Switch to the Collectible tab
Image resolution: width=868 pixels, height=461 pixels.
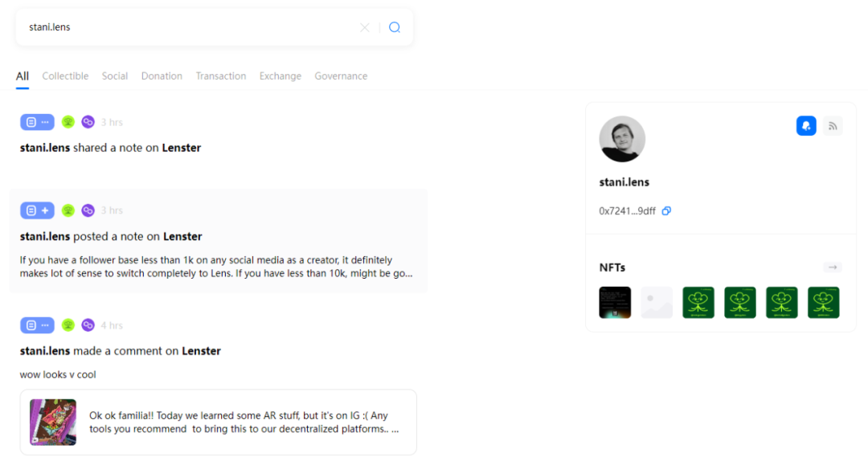pos(65,76)
